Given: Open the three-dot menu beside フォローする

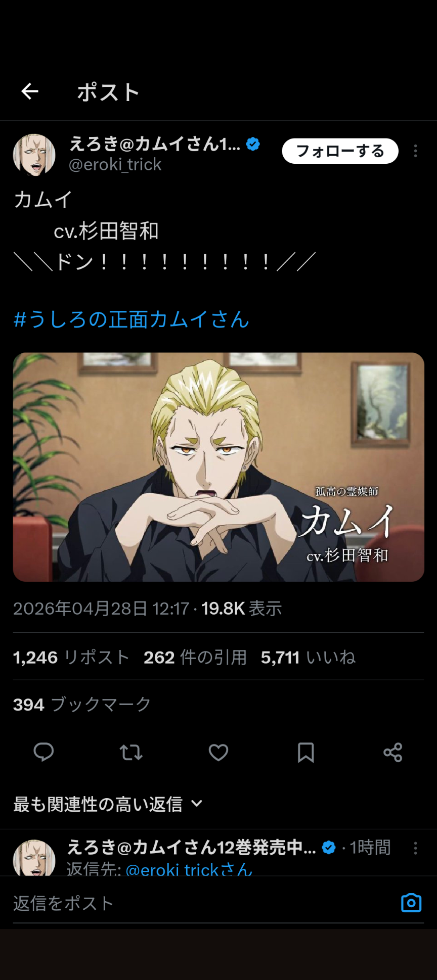Looking at the screenshot, I should pyautogui.click(x=415, y=151).
